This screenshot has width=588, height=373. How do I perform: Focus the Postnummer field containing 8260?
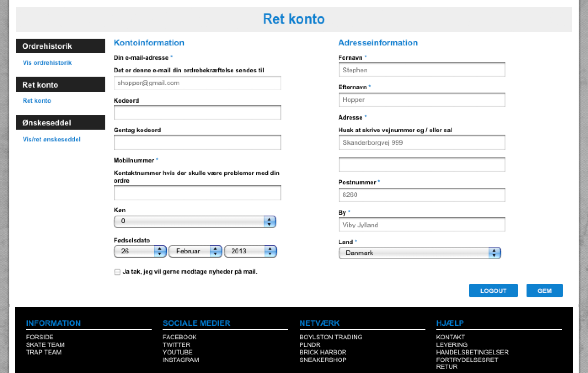422,195
